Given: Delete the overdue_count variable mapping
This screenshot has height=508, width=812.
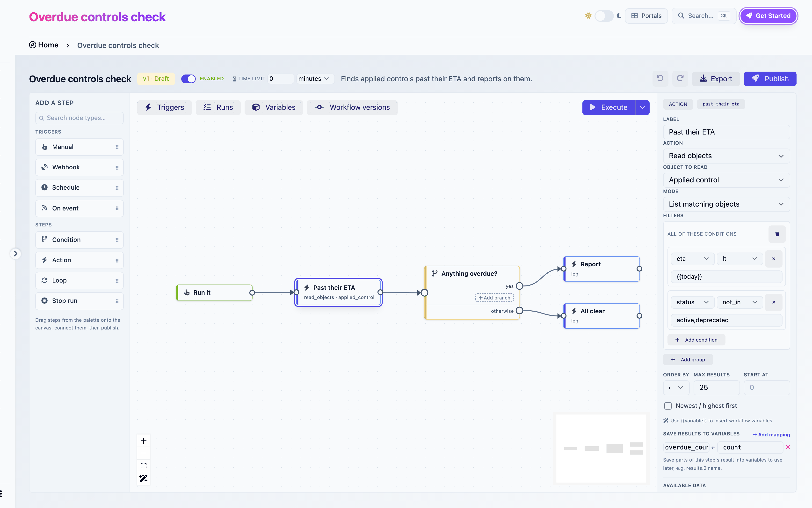Looking at the screenshot, I should [x=788, y=447].
